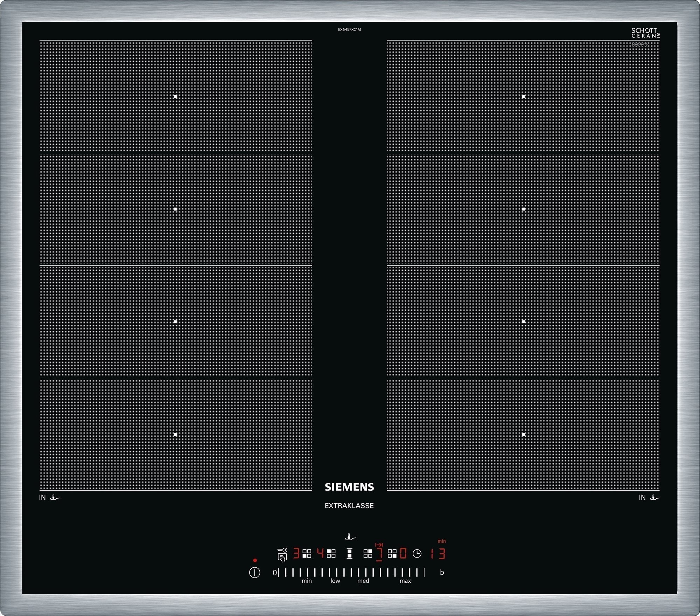Screen dimensions: 700x616
Task: Tap the centre dot of the top-left cooking segment
Action: coord(176,96)
